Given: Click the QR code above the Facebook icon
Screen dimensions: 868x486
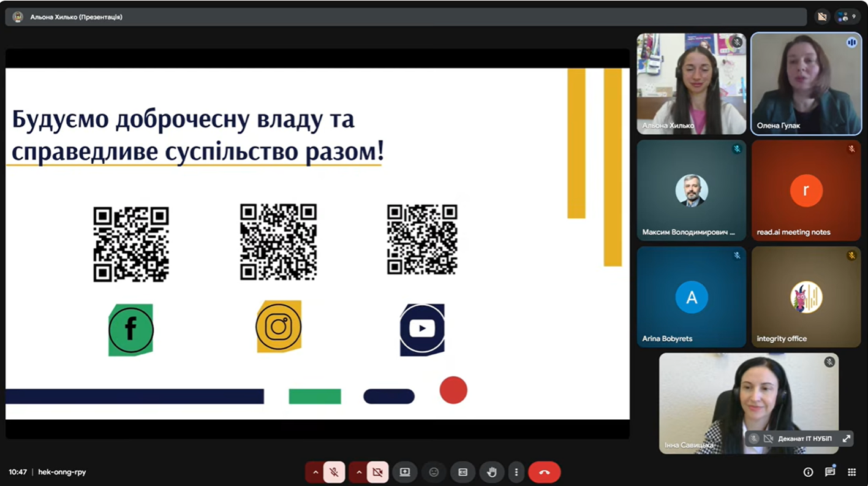Looking at the screenshot, I should coord(131,244).
